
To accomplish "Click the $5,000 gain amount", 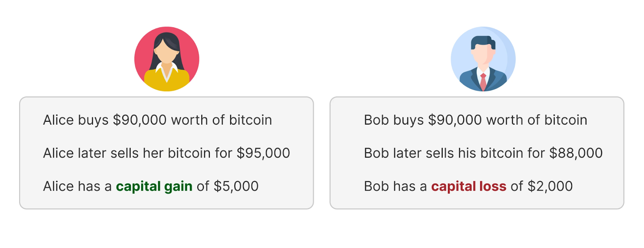I will click(236, 186).
